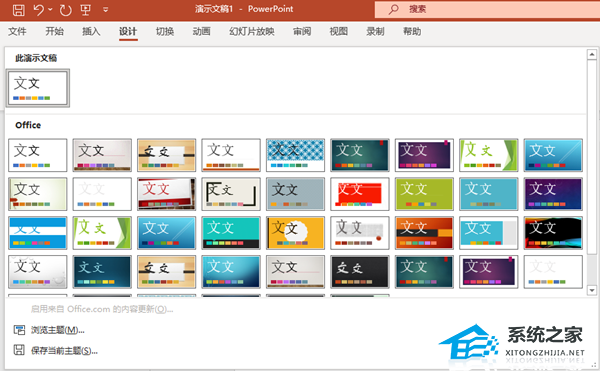The image size is (600, 371).
Task: Click the Browse for Themes icon
Action: click(x=19, y=330)
